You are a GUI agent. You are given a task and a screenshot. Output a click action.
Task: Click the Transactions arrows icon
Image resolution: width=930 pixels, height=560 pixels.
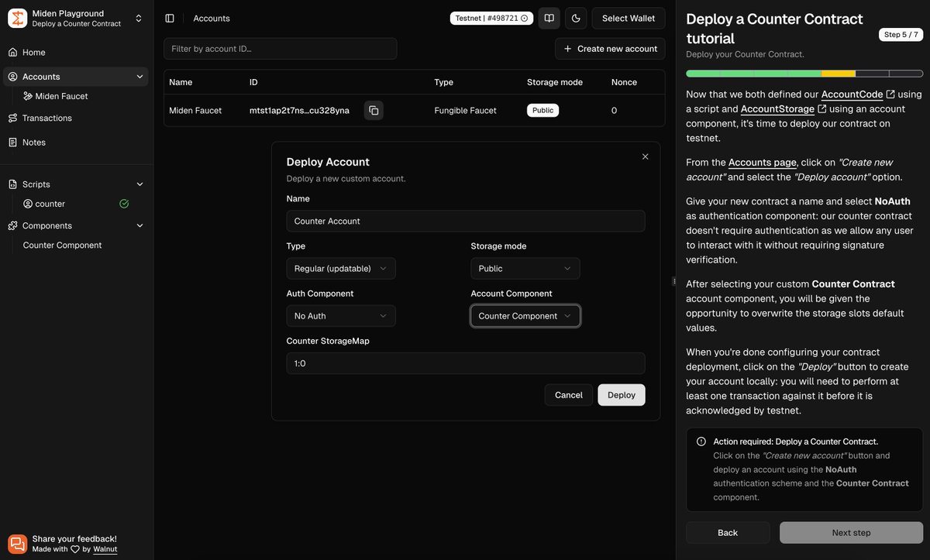12,118
